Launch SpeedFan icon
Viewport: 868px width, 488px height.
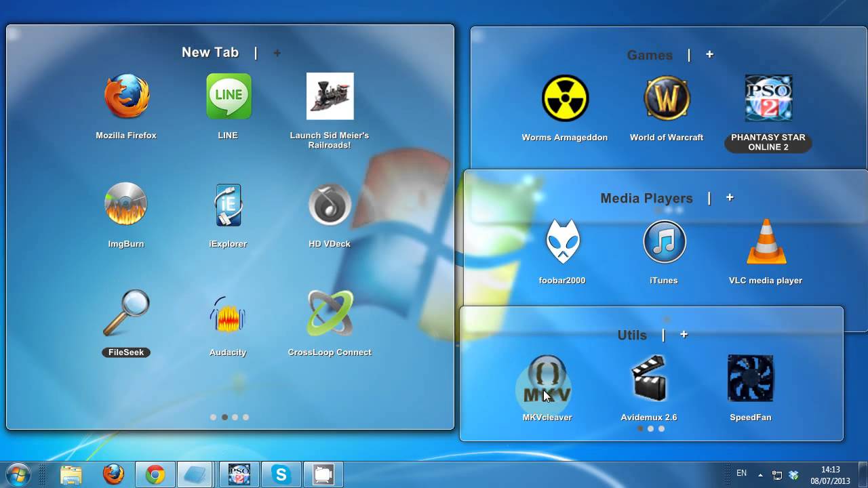(751, 378)
